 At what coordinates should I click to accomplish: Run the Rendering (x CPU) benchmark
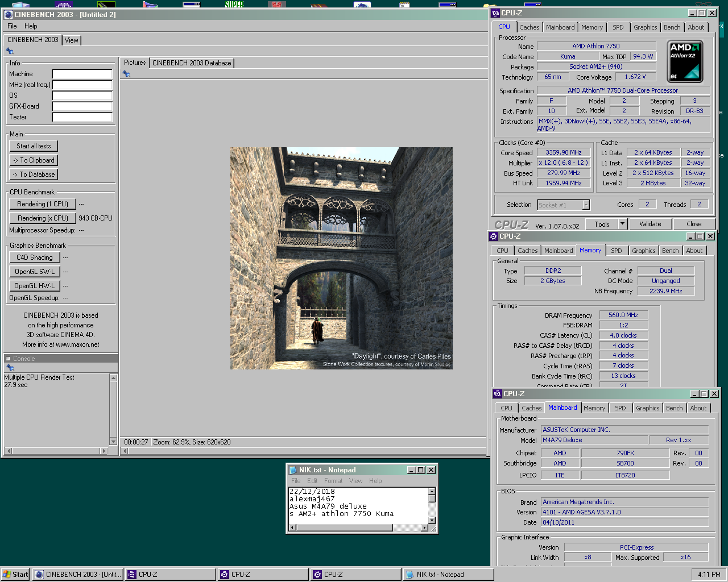(x=43, y=218)
